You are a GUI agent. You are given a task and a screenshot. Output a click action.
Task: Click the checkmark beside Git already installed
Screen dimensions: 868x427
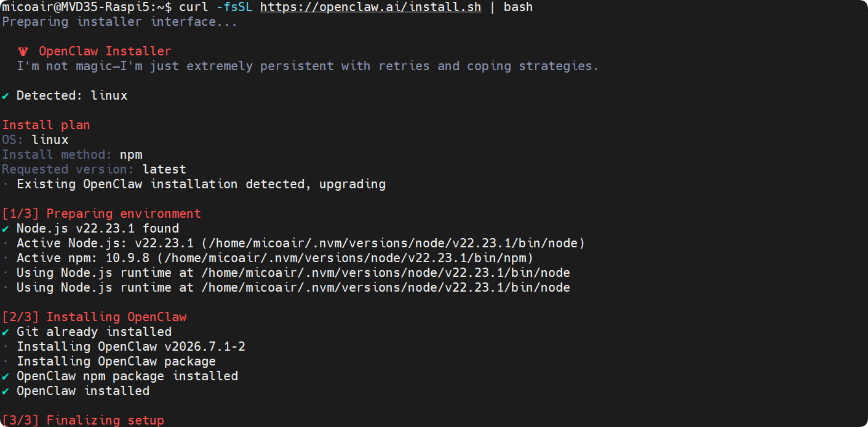[6, 332]
